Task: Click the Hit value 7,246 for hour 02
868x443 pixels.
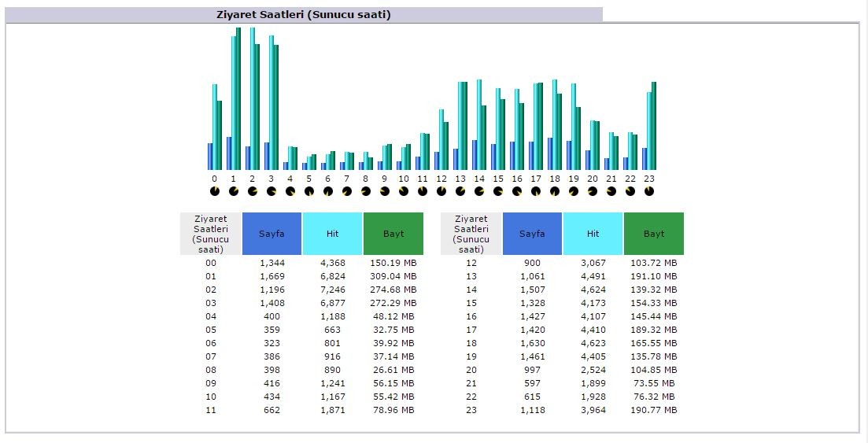Action: (x=333, y=290)
